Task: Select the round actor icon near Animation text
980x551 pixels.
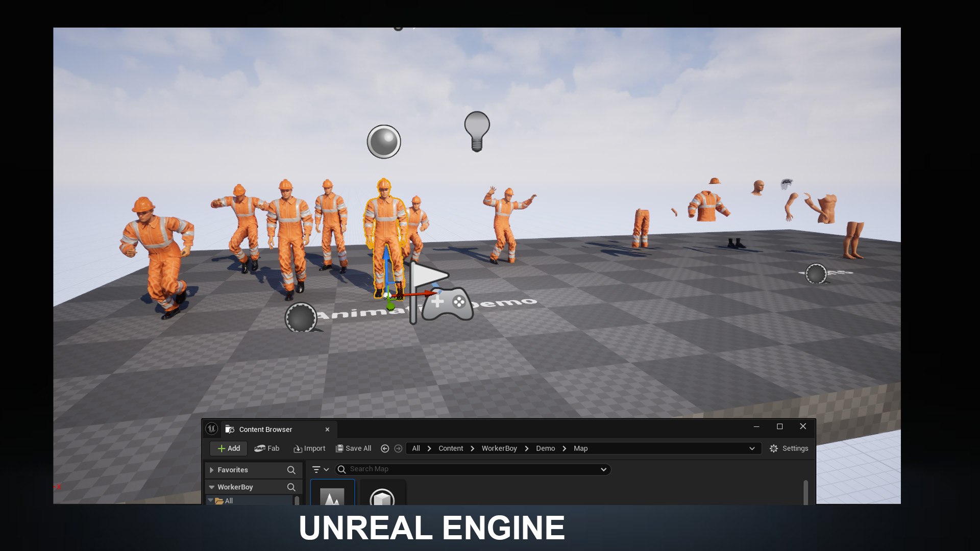Action: point(301,317)
